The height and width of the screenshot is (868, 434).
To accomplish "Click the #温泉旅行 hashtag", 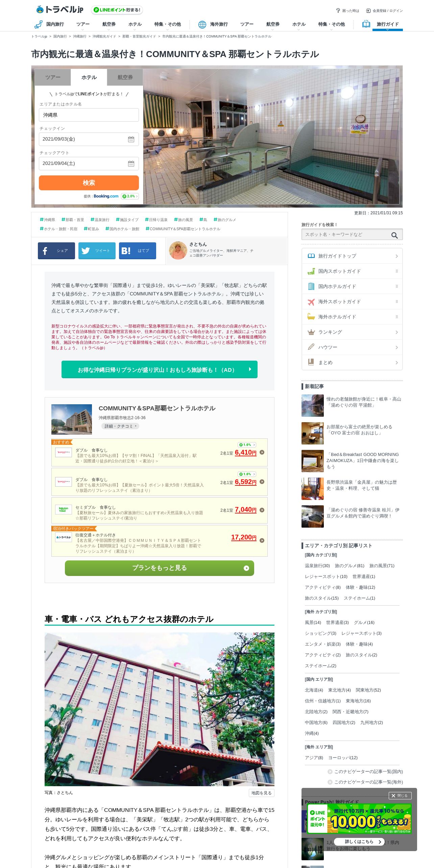I will tap(100, 220).
